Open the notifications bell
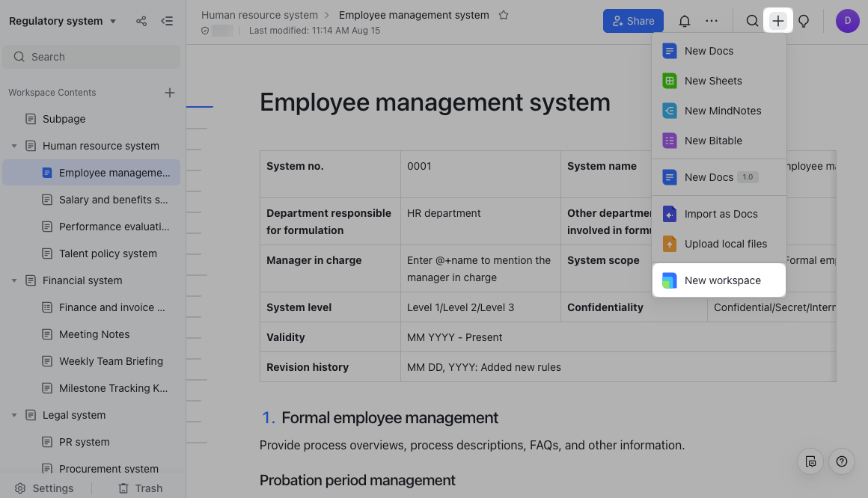Screen dimensions: 868x498 [x=684, y=21]
